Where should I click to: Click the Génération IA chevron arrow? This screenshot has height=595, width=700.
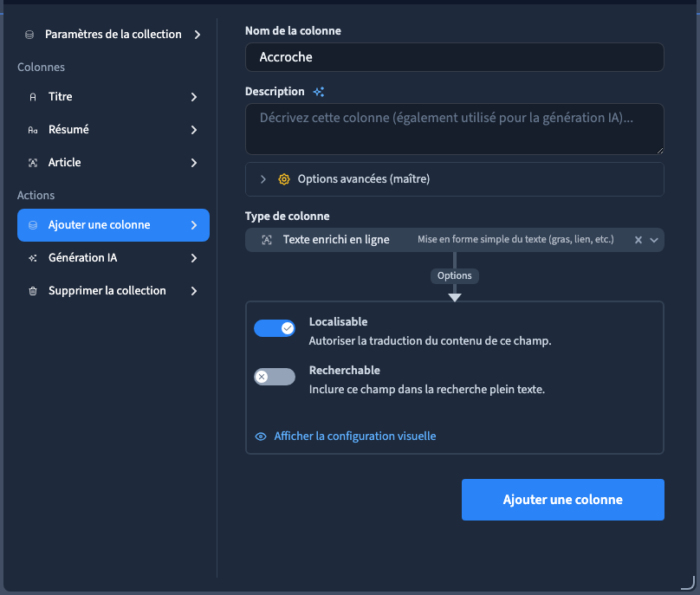pyautogui.click(x=194, y=258)
